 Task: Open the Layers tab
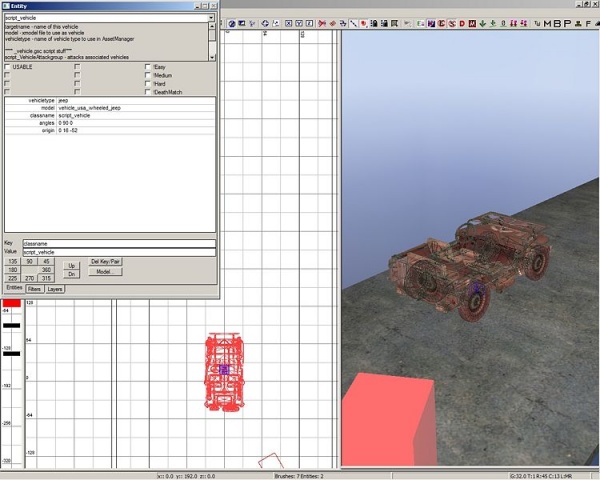pyautogui.click(x=55, y=288)
